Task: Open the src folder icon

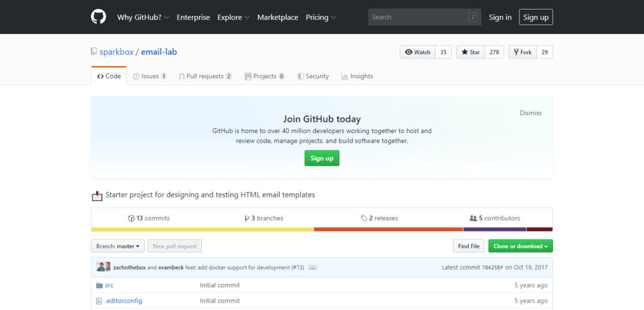Action: 99,285
